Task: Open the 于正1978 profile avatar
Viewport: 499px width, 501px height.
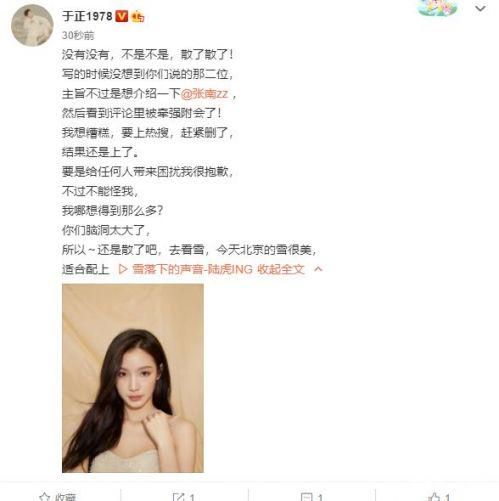Action: [32, 25]
